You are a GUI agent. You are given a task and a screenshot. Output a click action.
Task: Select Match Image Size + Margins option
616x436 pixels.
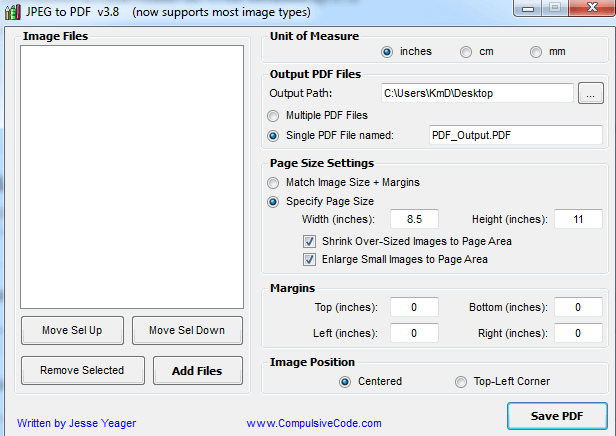pyautogui.click(x=273, y=183)
